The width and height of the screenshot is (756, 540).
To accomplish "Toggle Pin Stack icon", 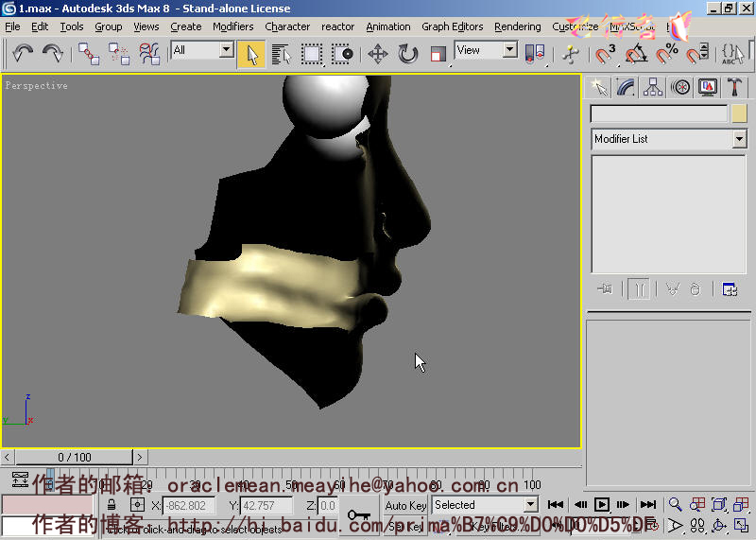I will (x=605, y=289).
